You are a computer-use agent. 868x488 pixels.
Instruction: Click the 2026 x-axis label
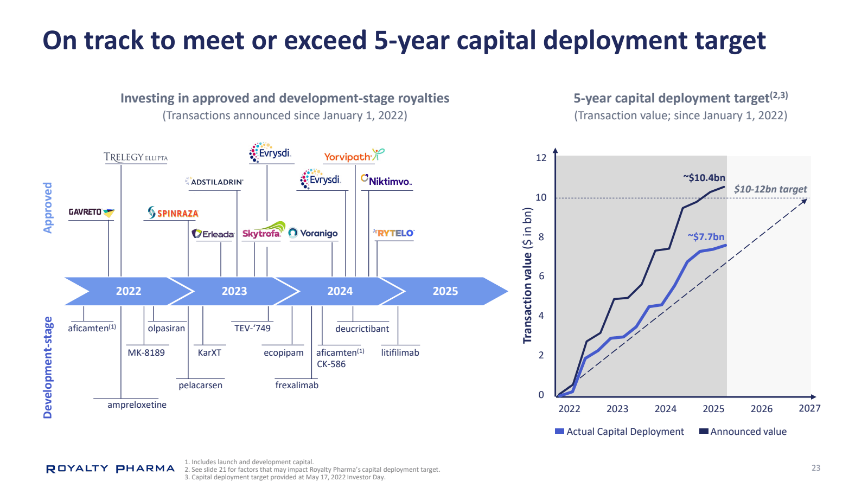coord(762,409)
